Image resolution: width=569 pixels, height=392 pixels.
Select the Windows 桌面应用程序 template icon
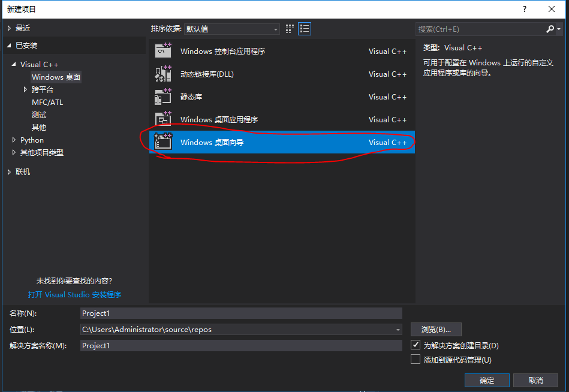pyautogui.click(x=165, y=119)
